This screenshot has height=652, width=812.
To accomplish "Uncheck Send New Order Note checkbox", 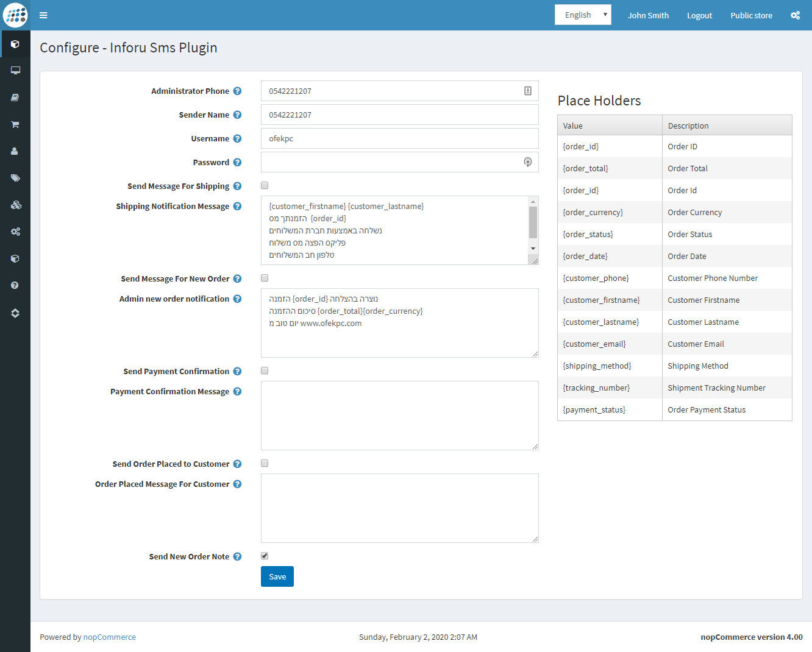I will pyautogui.click(x=265, y=556).
